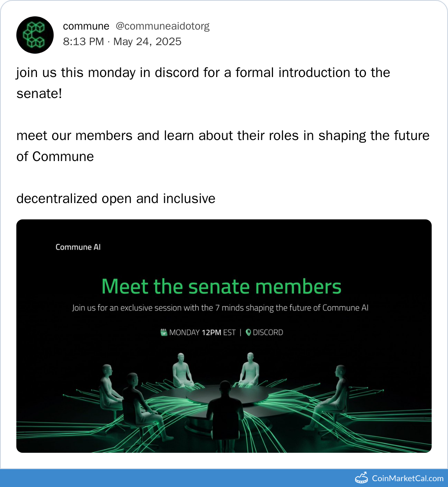Click the "decentralized open and inclusive" line
Image resolution: width=448 pixels, height=487 pixels.
[x=116, y=198]
